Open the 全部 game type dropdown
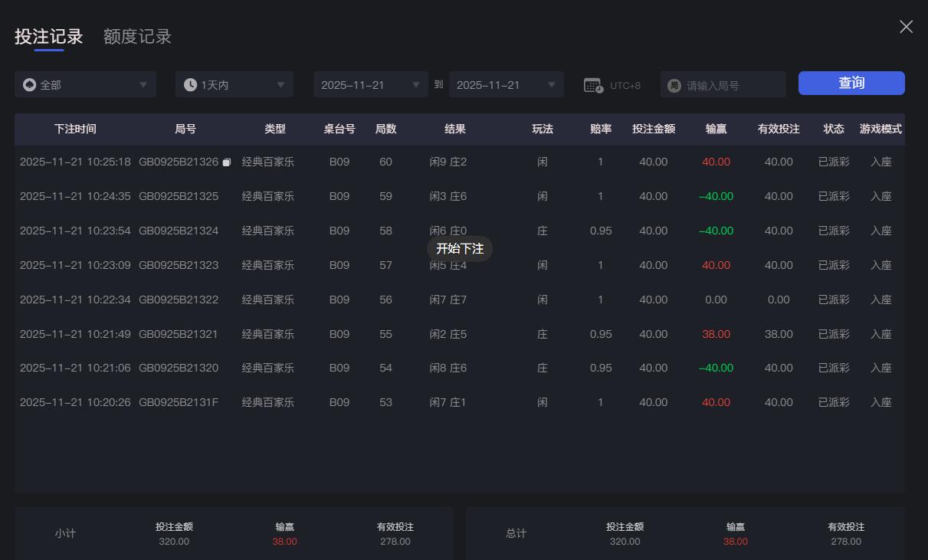 point(84,84)
